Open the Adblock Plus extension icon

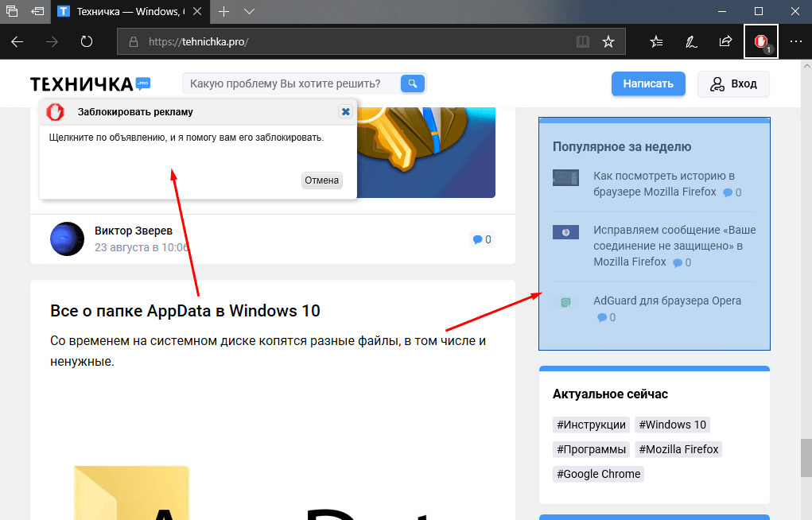[x=761, y=42]
